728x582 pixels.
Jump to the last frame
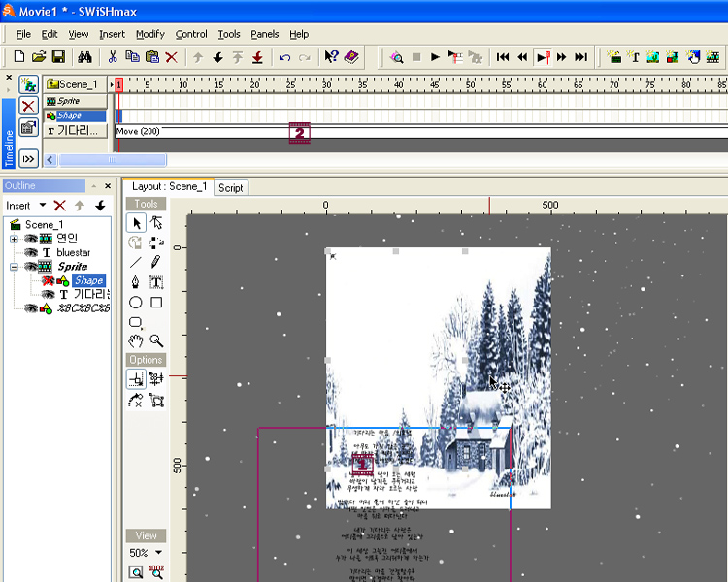tap(580, 57)
